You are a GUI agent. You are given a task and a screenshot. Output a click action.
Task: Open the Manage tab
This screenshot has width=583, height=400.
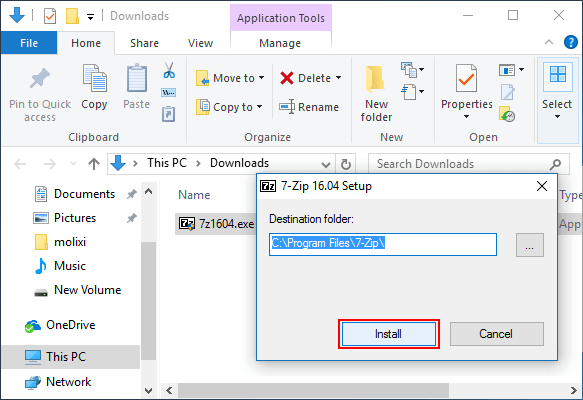(x=280, y=43)
